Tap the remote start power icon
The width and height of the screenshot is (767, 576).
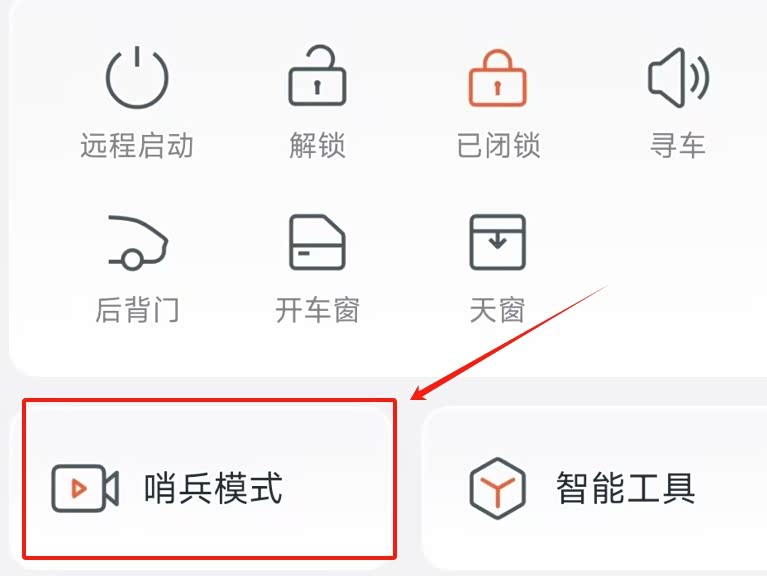point(137,78)
